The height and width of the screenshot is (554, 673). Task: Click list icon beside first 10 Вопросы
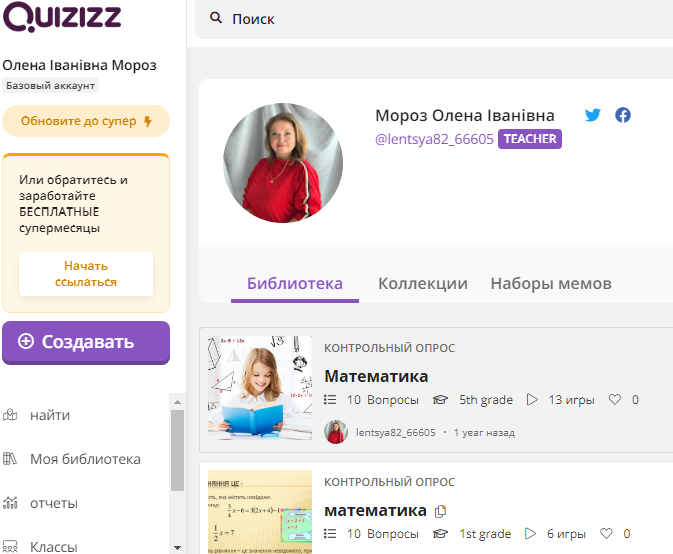(x=330, y=400)
